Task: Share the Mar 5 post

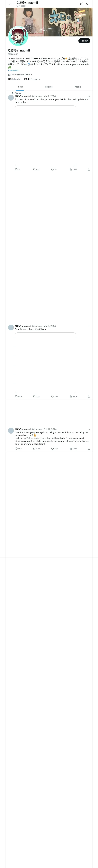Action: coord(89,396)
